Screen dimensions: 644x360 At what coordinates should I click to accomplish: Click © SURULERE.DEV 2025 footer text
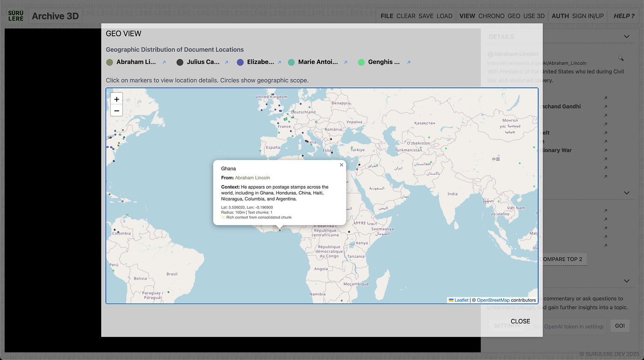(x=609, y=355)
